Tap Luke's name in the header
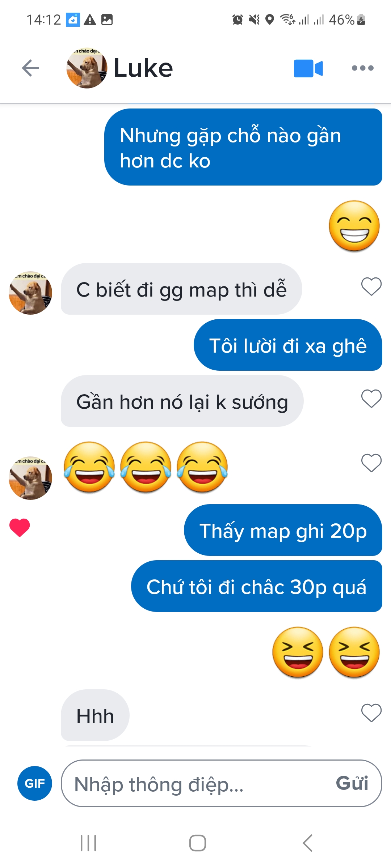Viewport: 391px width, 868px height. click(x=143, y=68)
